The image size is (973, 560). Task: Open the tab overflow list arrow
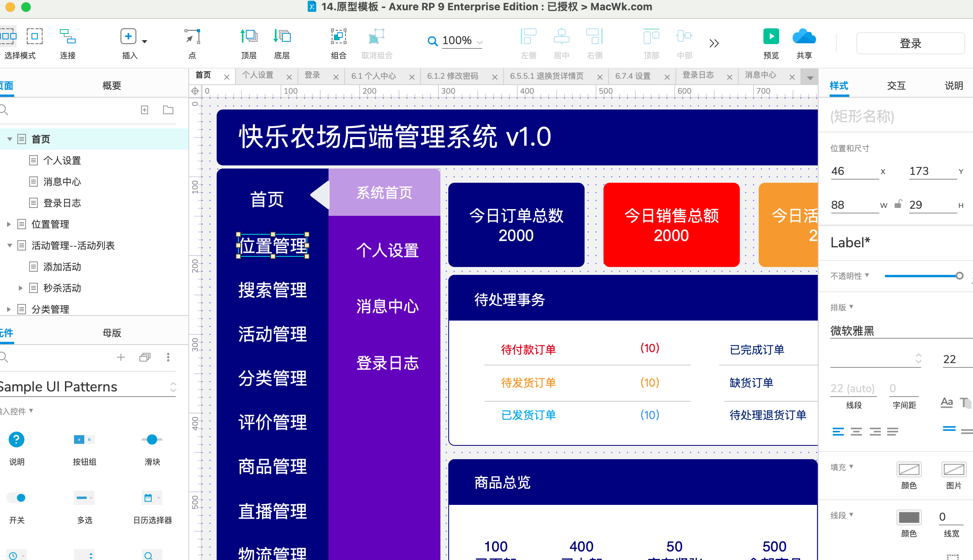(x=810, y=78)
